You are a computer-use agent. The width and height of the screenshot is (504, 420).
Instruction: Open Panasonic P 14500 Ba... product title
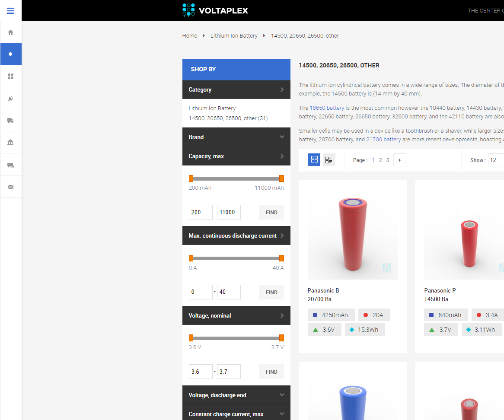tap(440, 295)
